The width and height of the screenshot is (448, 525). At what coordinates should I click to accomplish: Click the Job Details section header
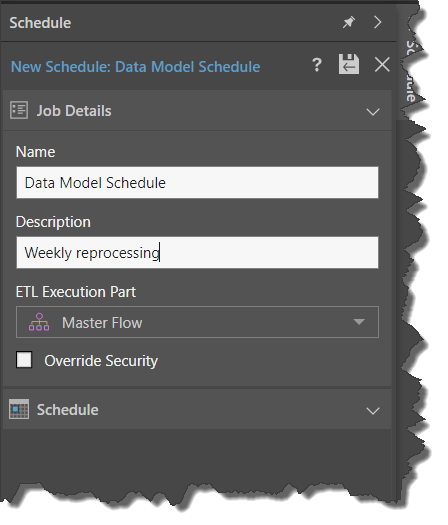click(197, 111)
